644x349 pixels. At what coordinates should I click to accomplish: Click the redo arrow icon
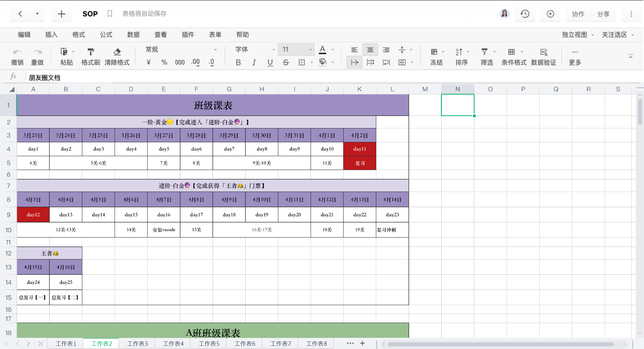[37, 52]
